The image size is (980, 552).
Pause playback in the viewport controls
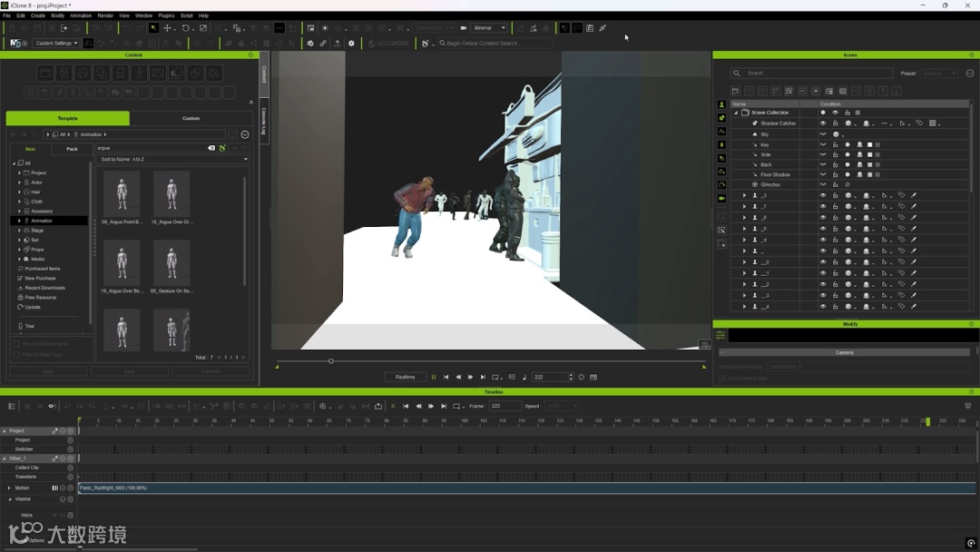434,377
